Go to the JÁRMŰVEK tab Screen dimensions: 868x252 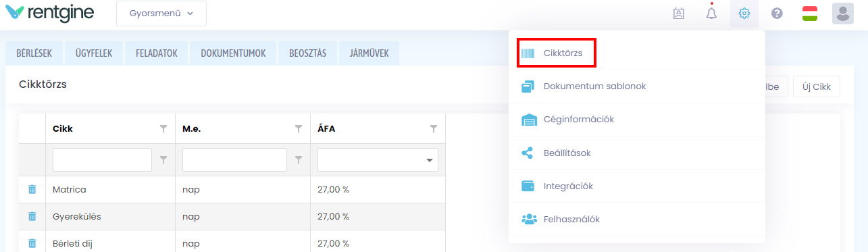coord(369,53)
